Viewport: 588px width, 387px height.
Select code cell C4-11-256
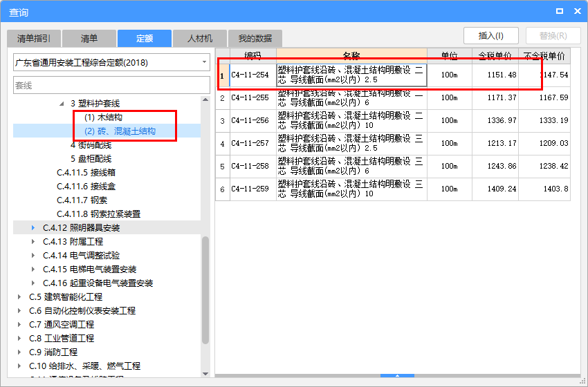coord(253,121)
